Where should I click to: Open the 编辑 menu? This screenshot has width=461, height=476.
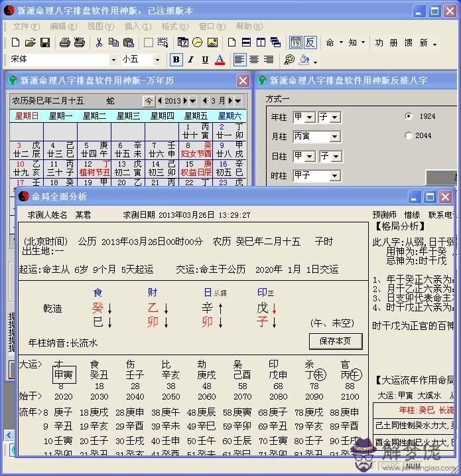coord(64,27)
